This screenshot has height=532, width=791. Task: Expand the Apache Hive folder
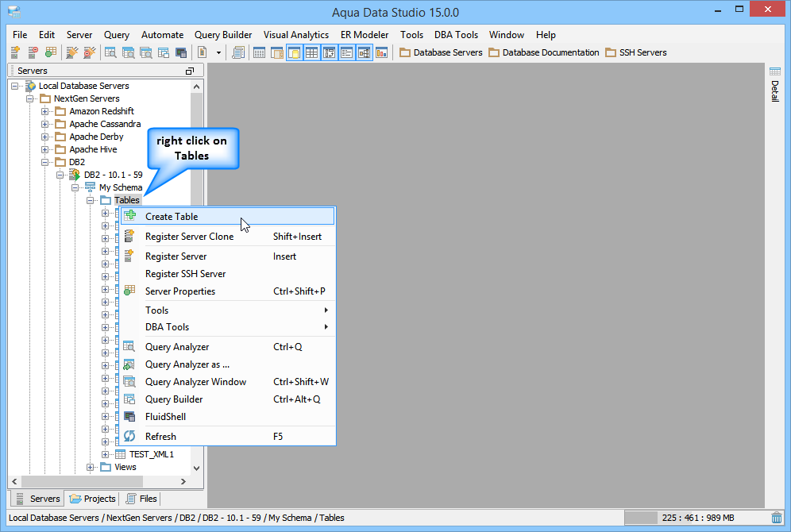tap(45, 149)
